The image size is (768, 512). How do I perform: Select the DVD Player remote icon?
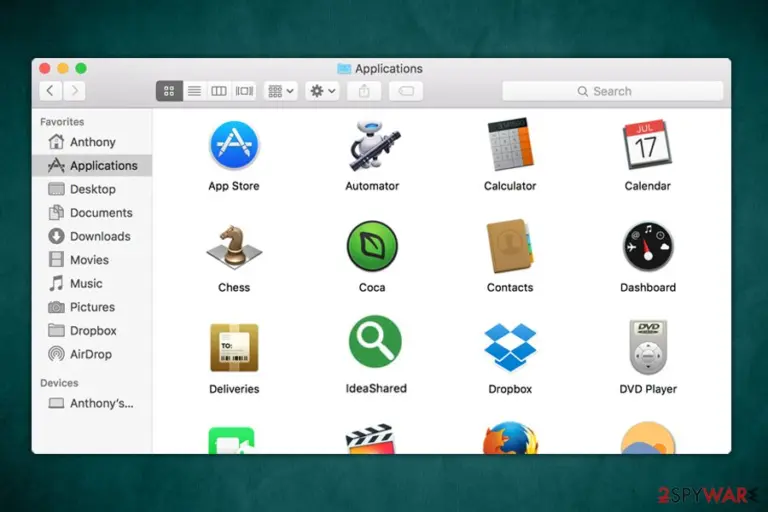pyautogui.click(x=648, y=347)
